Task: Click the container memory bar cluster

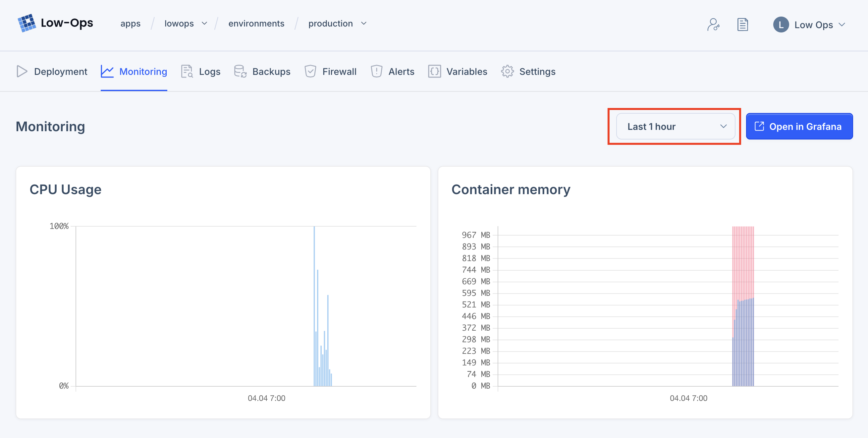Action: point(743,306)
